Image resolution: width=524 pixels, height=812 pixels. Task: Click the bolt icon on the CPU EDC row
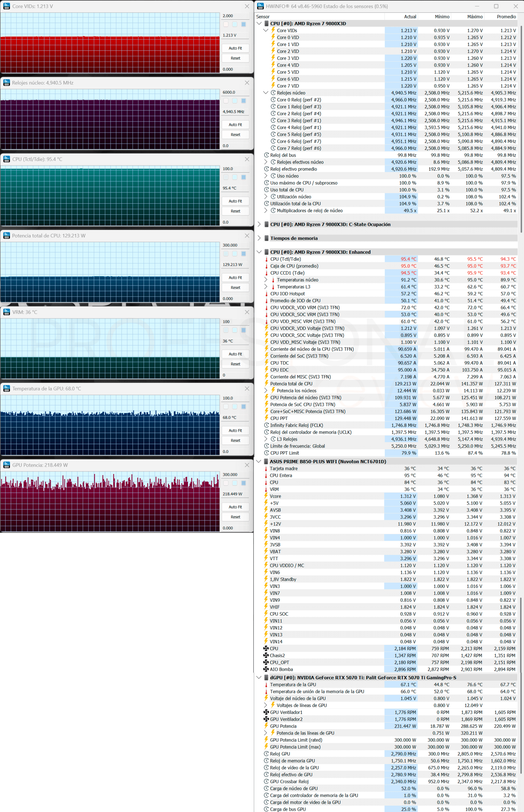pos(266,370)
